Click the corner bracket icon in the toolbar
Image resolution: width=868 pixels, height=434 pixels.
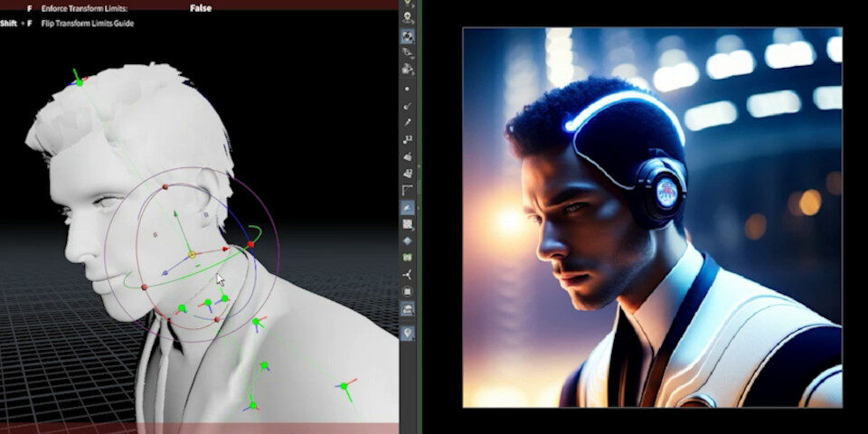408,191
